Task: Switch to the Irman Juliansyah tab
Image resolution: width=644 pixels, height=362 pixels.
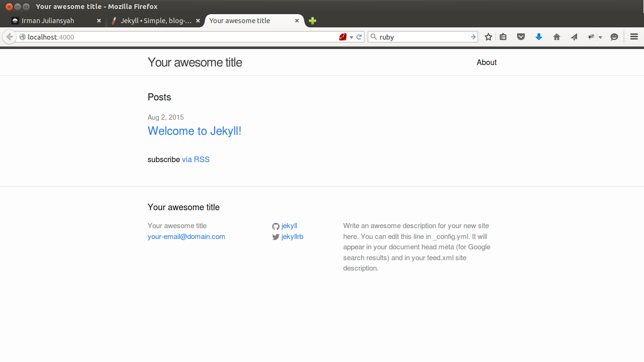Action: 56,21
